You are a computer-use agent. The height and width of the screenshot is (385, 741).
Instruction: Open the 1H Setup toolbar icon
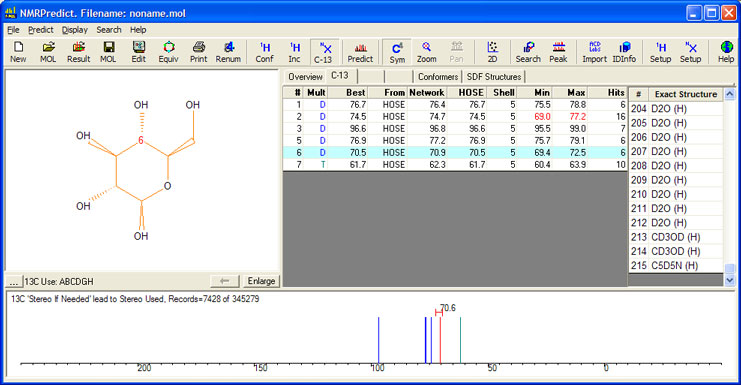click(x=660, y=52)
